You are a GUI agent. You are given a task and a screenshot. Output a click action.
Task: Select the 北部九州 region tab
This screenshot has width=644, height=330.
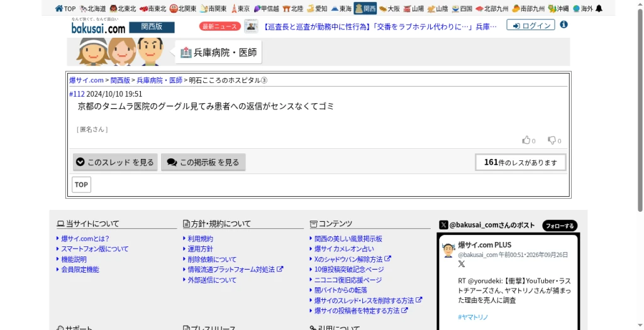tap(492, 8)
